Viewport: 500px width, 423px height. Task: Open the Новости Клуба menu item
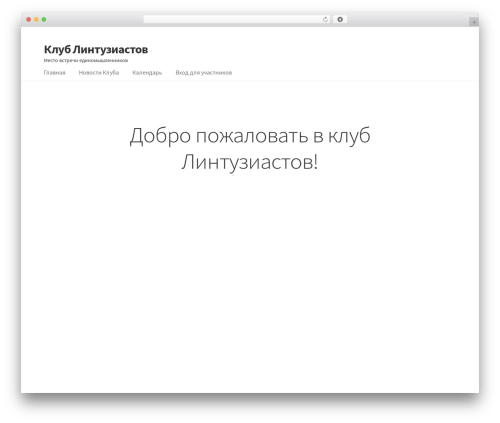tap(99, 73)
